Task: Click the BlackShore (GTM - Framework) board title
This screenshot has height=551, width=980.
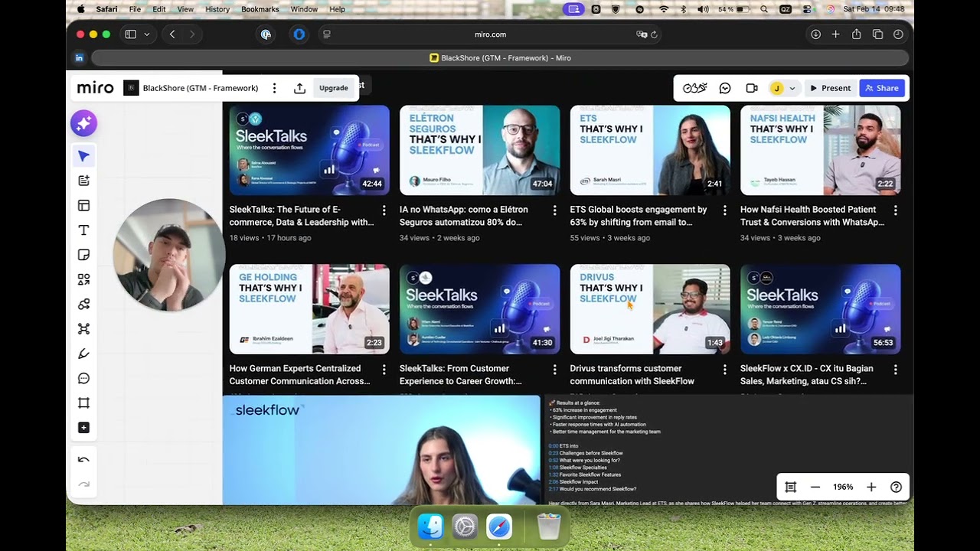Action: tap(201, 88)
